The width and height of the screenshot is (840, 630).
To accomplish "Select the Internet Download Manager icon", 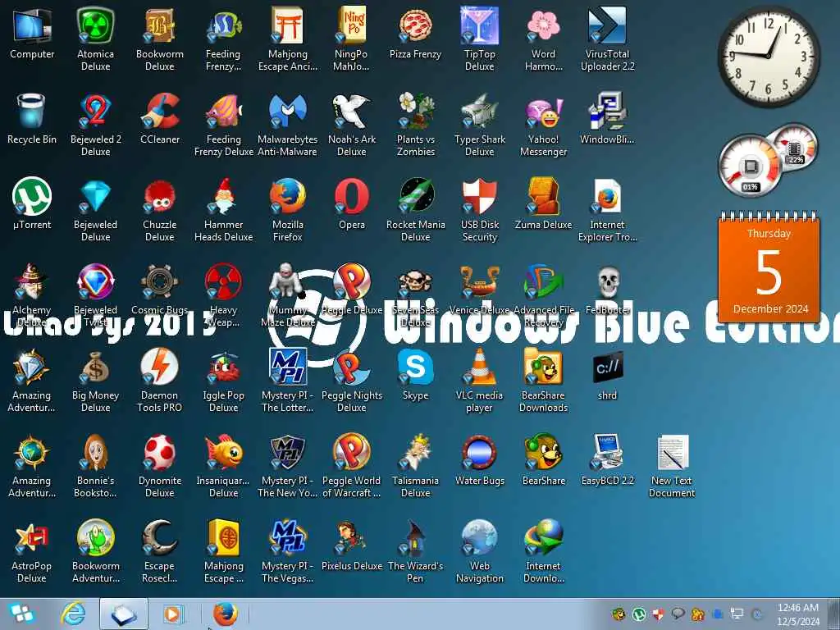I will click(x=543, y=537).
